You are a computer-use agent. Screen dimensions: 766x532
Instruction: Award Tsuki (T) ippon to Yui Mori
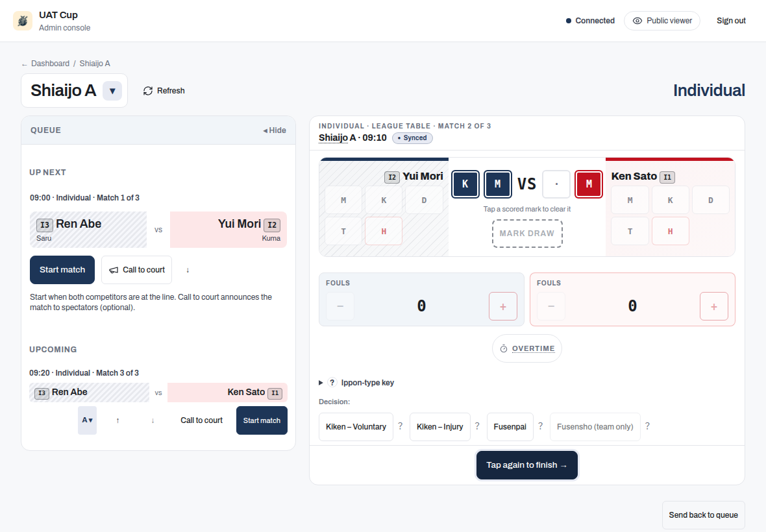pyautogui.click(x=343, y=232)
